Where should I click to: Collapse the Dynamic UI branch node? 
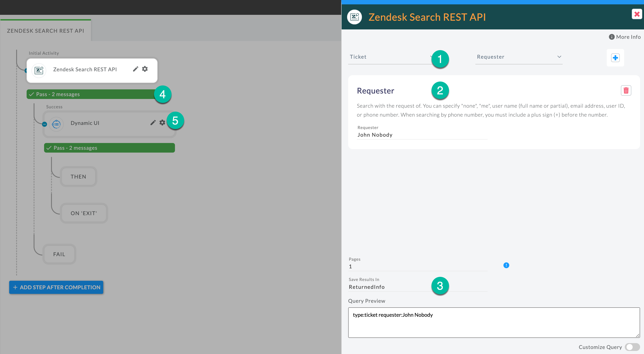tap(45, 124)
